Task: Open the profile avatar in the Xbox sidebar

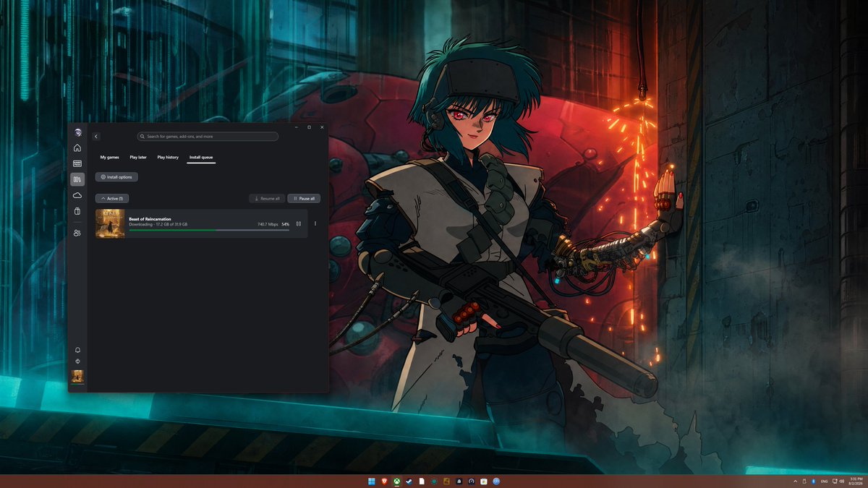Action: (x=77, y=132)
